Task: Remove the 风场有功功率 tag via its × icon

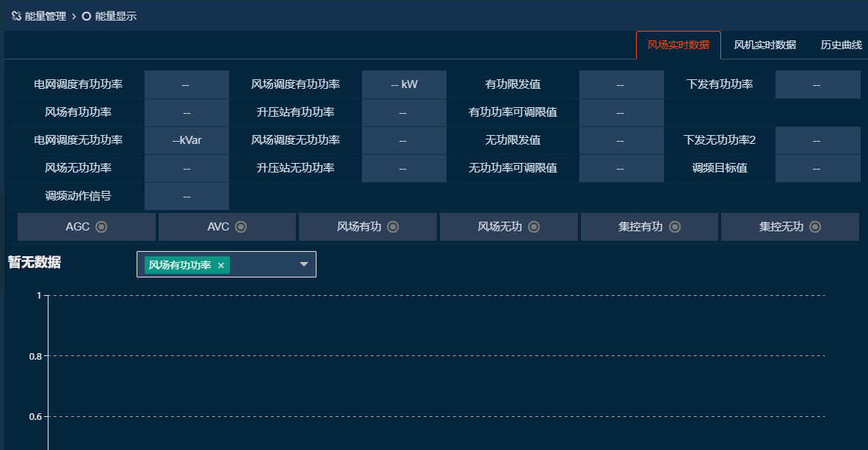Action: point(220,265)
